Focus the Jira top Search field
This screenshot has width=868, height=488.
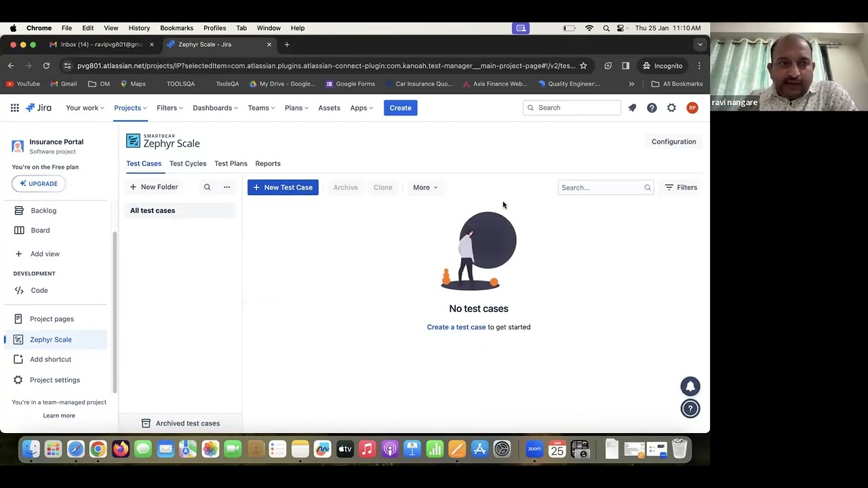coord(572,108)
